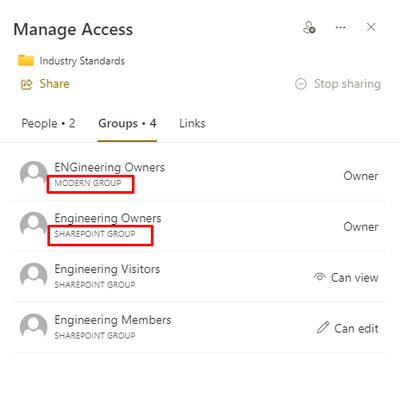Screen dimensions: 400x403
Task: Click the Stop sharing button
Action: pos(338,84)
